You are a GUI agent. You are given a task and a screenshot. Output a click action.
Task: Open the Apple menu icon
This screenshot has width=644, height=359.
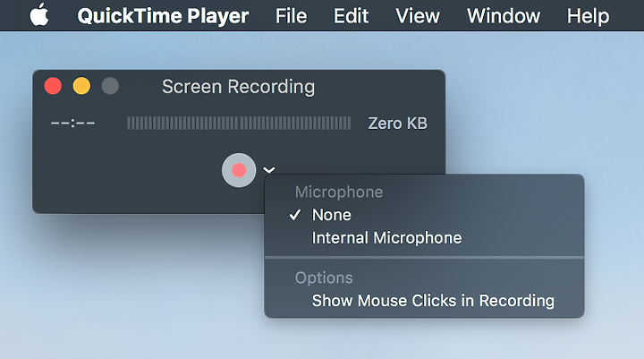click(39, 15)
